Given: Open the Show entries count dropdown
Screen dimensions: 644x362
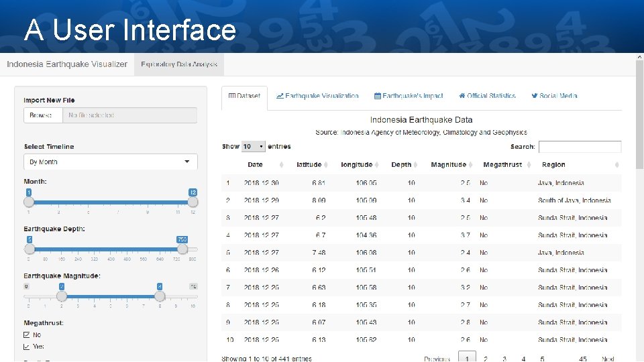Looking at the screenshot, I should [x=253, y=147].
